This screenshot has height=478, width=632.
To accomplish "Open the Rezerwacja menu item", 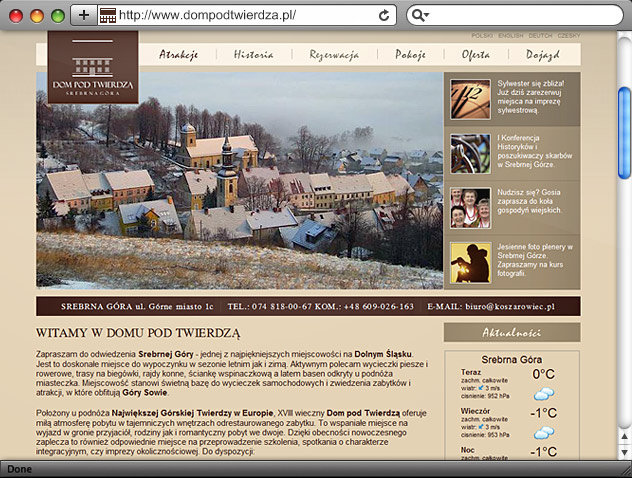I will tap(334, 55).
